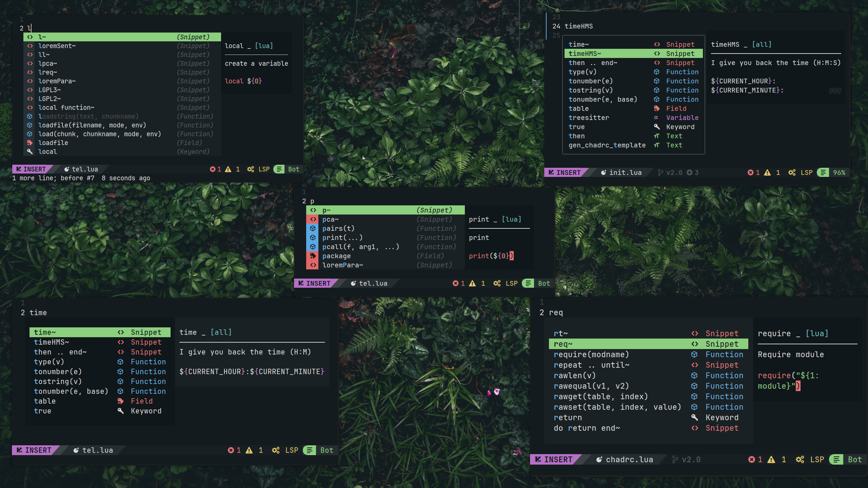Click 'I give you back the time (H:M:S)'
The image size is (868, 488).
pyautogui.click(x=776, y=63)
